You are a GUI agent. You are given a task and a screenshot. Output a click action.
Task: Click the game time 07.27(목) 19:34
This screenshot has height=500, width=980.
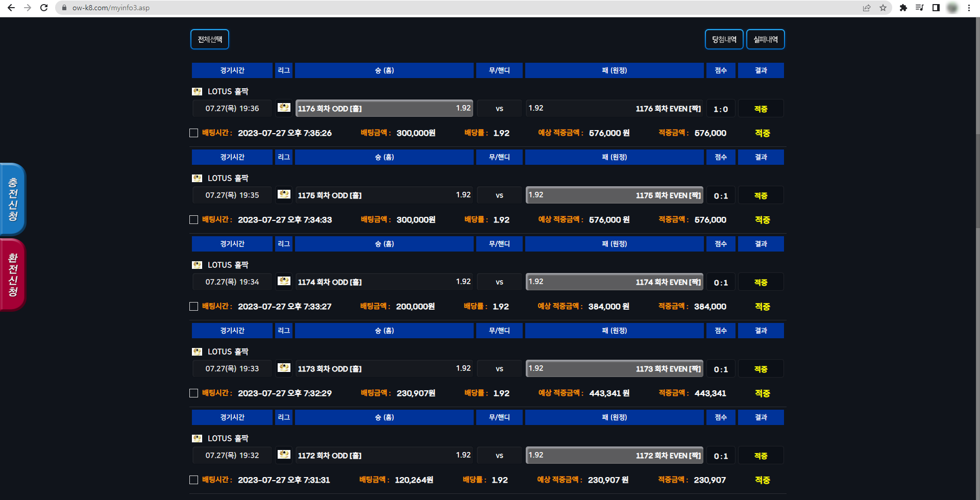[232, 282]
